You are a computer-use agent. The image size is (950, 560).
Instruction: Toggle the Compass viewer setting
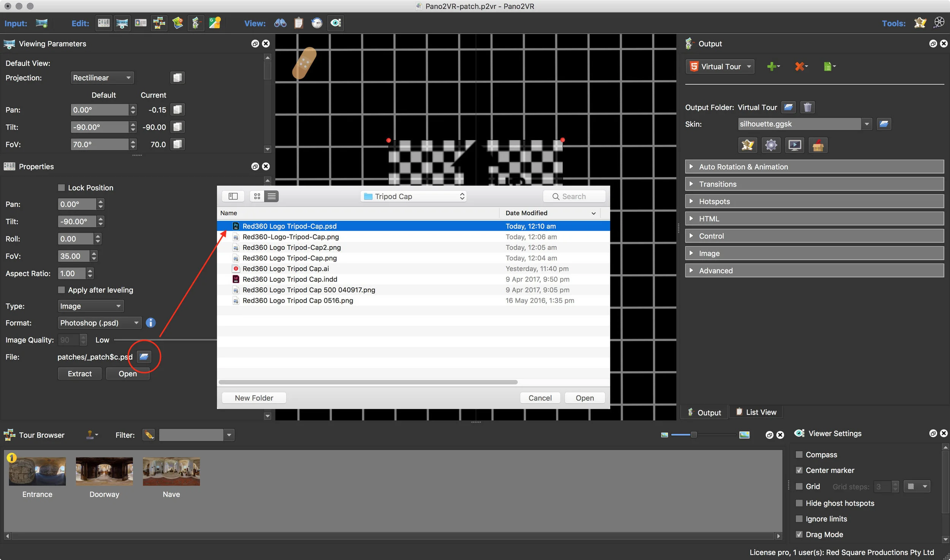click(x=799, y=454)
